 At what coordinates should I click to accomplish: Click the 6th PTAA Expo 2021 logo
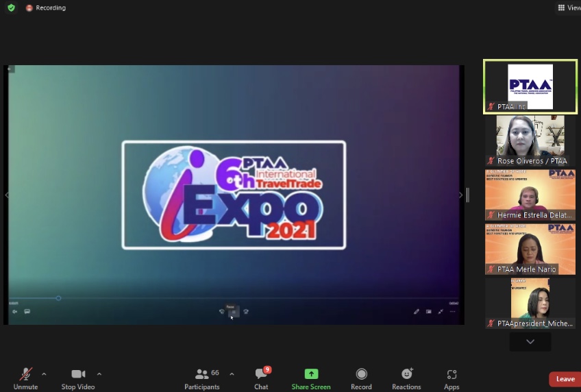tap(234, 195)
